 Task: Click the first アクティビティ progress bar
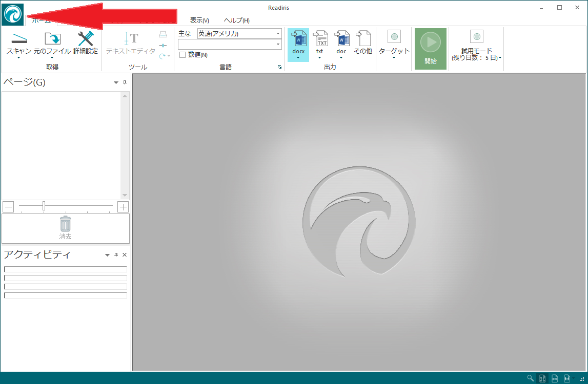coord(66,269)
